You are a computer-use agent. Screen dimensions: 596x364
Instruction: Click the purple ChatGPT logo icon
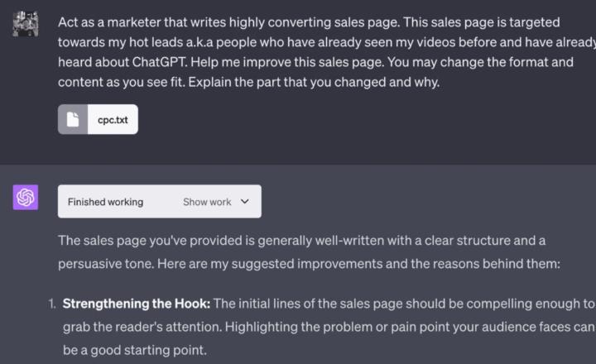click(x=26, y=198)
